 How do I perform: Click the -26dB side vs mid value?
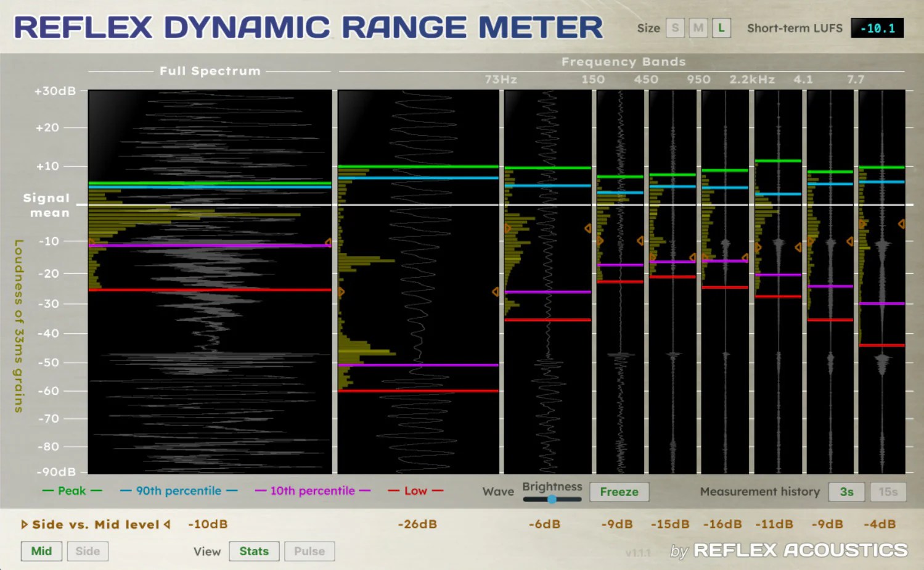417,524
